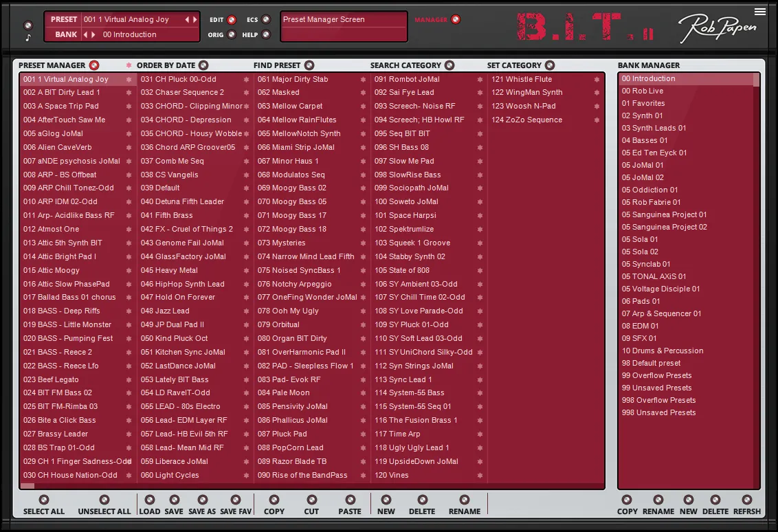Toggle the EDIT button

[x=232, y=20]
